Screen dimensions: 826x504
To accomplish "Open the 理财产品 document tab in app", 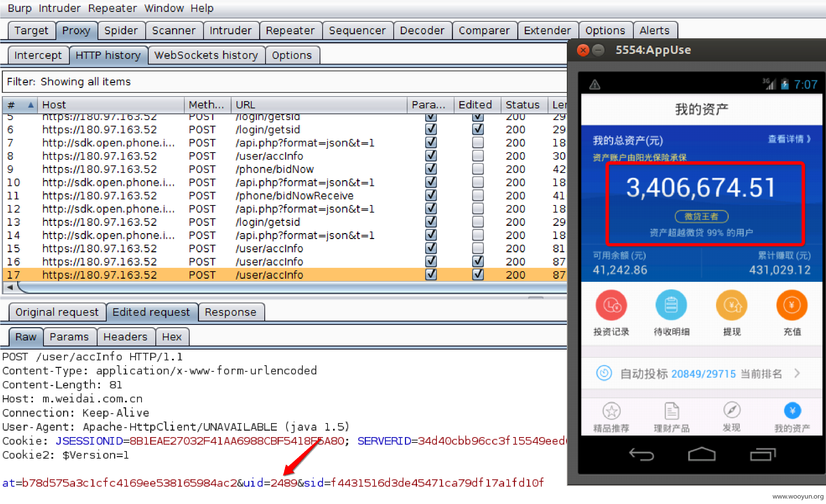I will (671, 411).
